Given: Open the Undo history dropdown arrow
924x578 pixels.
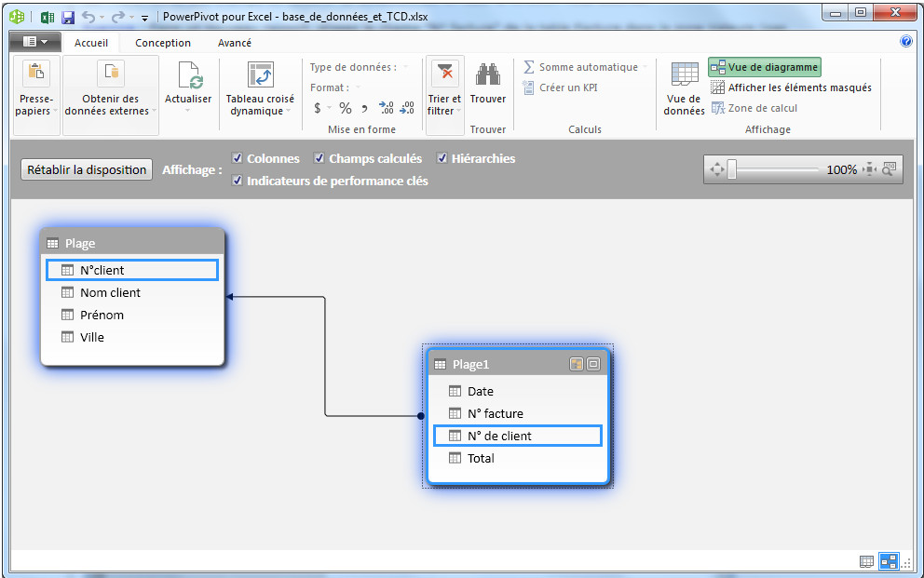Looking at the screenshot, I should pyautogui.click(x=102, y=17).
